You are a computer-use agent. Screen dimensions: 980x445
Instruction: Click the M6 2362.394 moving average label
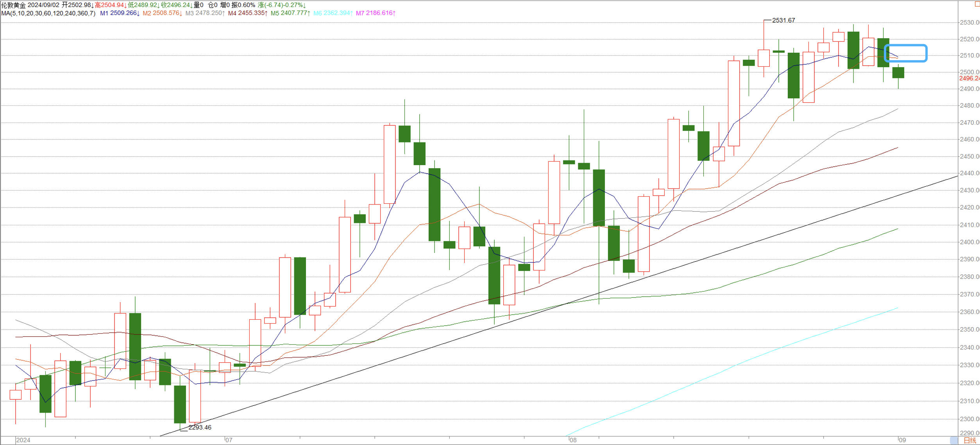coord(333,13)
